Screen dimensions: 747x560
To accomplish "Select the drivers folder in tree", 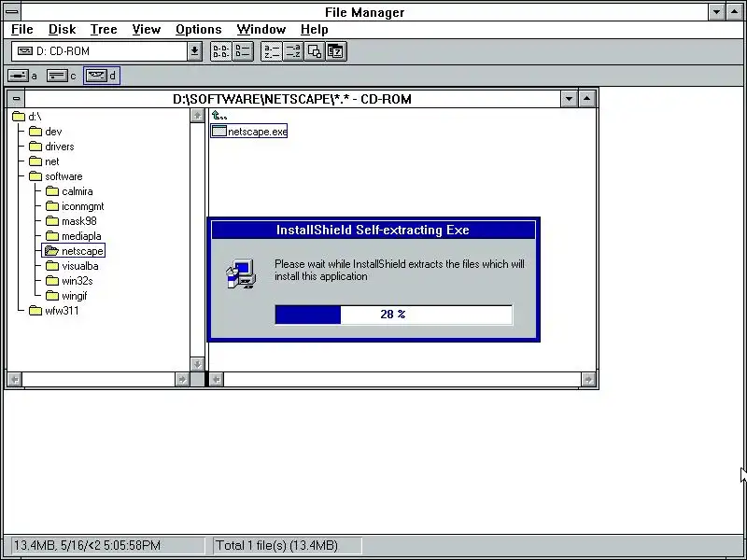I will pyautogui.click(x=51, y=147).
